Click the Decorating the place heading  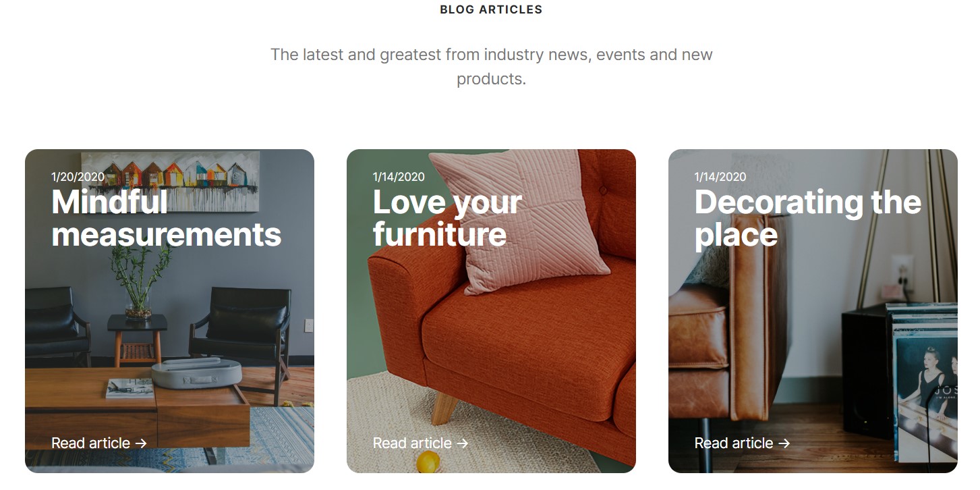807,218
